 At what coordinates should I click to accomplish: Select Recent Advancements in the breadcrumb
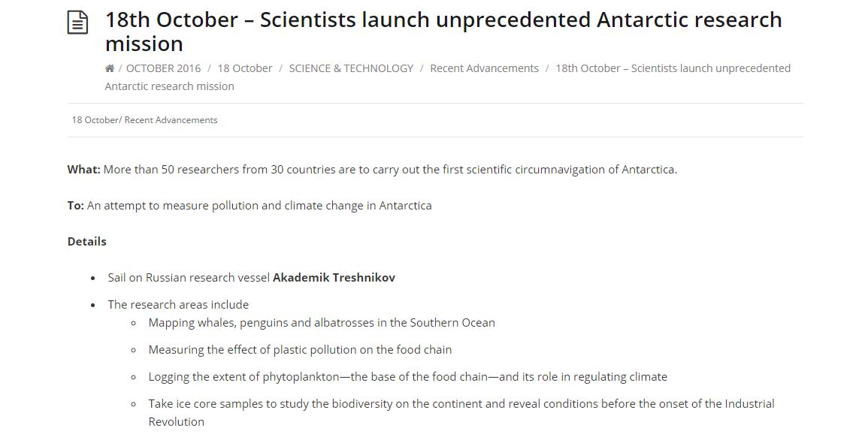485,68
